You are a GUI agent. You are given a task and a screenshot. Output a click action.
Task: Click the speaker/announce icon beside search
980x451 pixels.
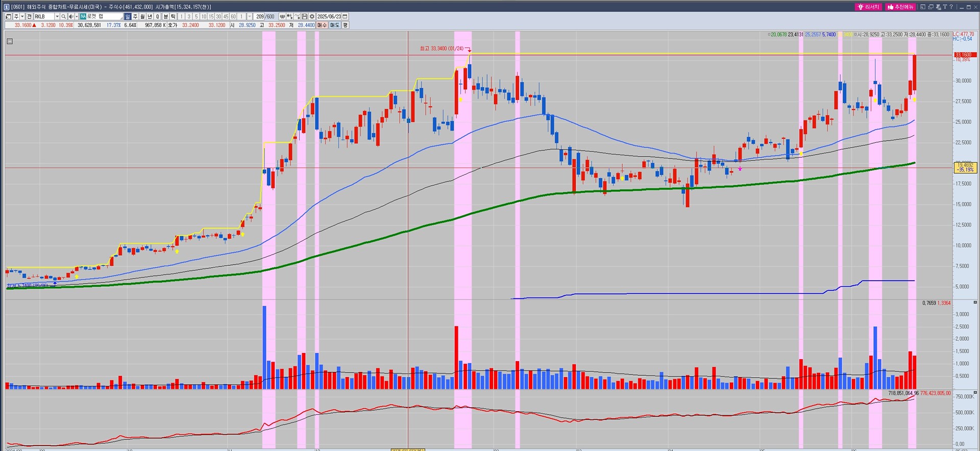pos(71,16)
